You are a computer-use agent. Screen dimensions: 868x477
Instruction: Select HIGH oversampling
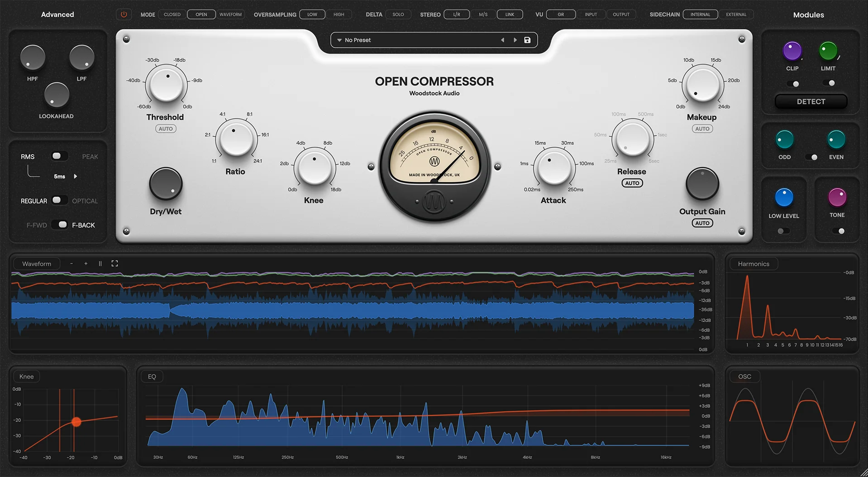pos(339,14)
